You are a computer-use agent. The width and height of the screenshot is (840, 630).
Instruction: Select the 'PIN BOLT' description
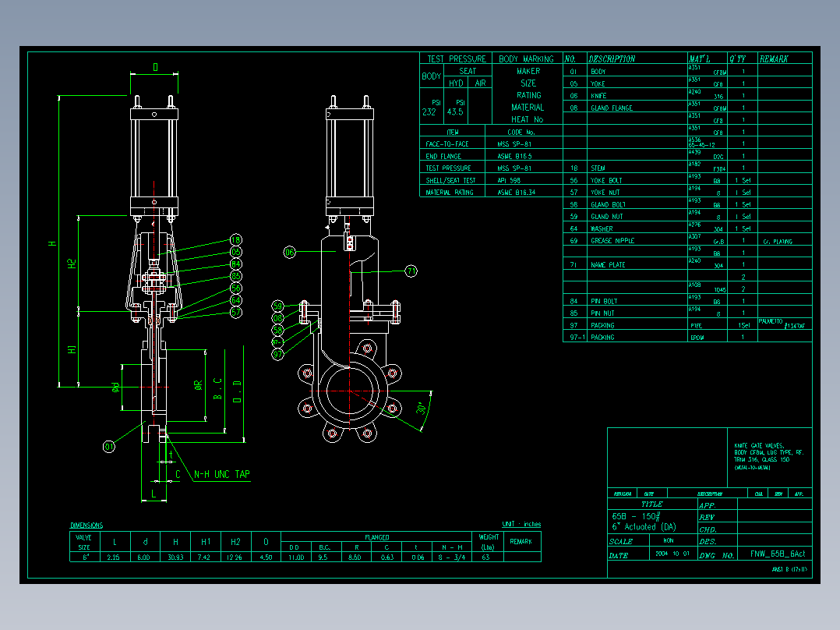click(x=604, y=301)
